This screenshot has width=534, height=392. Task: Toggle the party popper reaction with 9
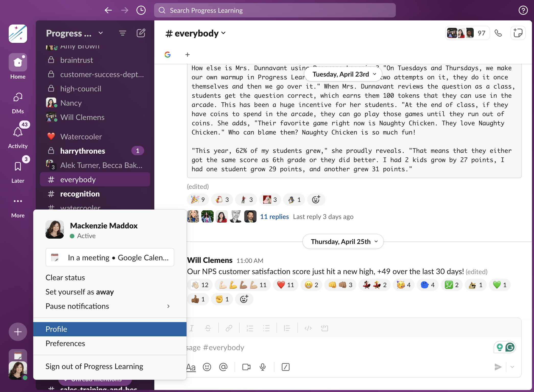click(198, 200)
